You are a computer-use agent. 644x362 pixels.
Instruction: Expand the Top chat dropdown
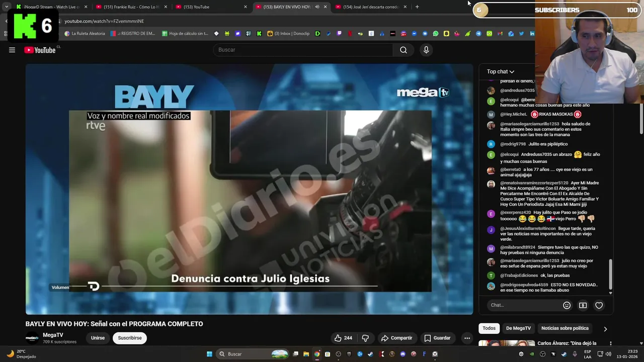point(500,71)
